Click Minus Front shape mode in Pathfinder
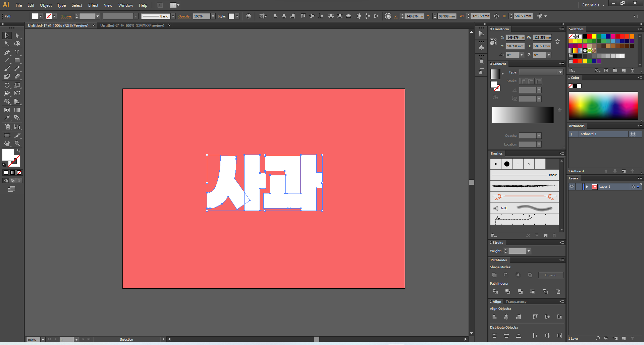Screen dimensions: 644x345 click(x=506, y=275)
